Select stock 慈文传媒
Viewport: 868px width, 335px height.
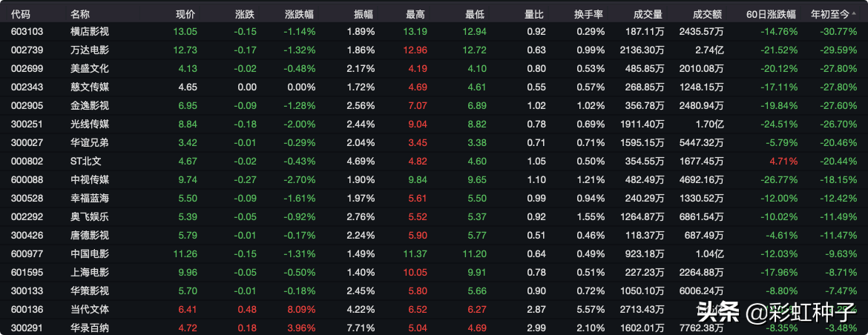pos(90,87)
